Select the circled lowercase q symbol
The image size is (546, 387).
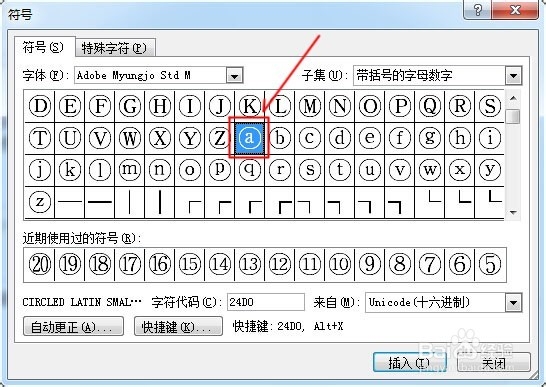[x=250, y=170]
